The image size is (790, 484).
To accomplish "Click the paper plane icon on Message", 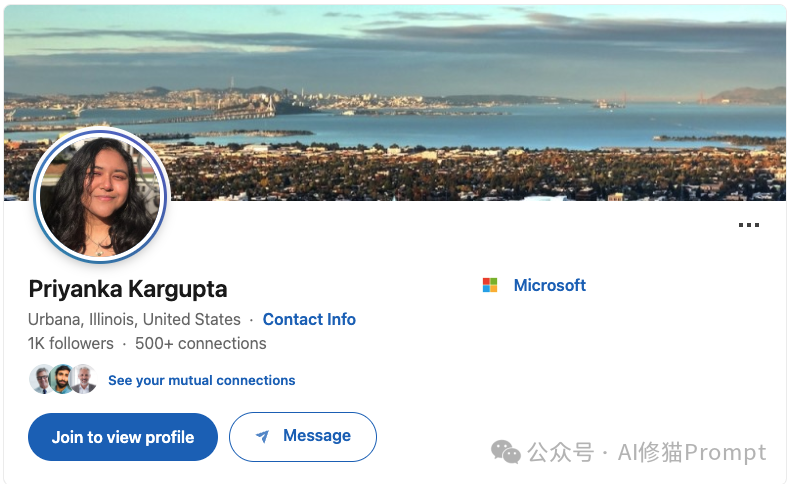I will 262,437.
